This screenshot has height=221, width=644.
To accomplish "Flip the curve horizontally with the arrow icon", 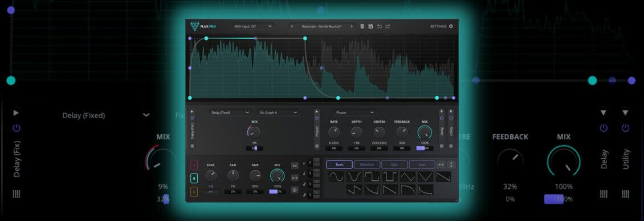I will (x=441, y=164).
